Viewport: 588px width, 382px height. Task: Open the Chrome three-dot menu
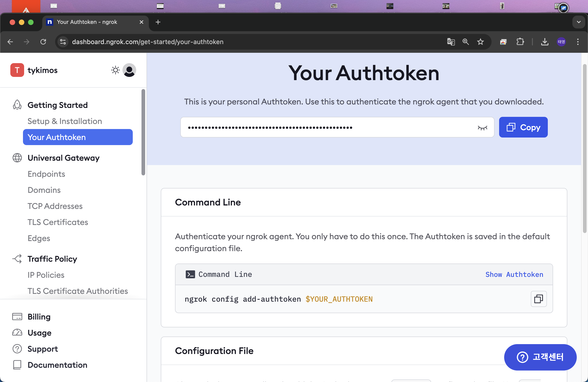[x=578, y=42]
